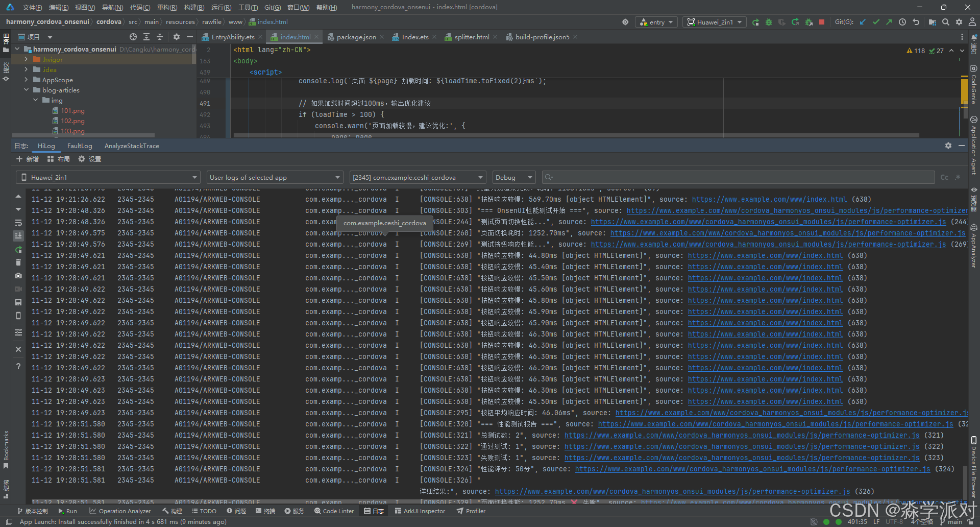Screen dimensions: 980x527
Task: Open the log device selector Huawei_2in1
Action: 108,177
